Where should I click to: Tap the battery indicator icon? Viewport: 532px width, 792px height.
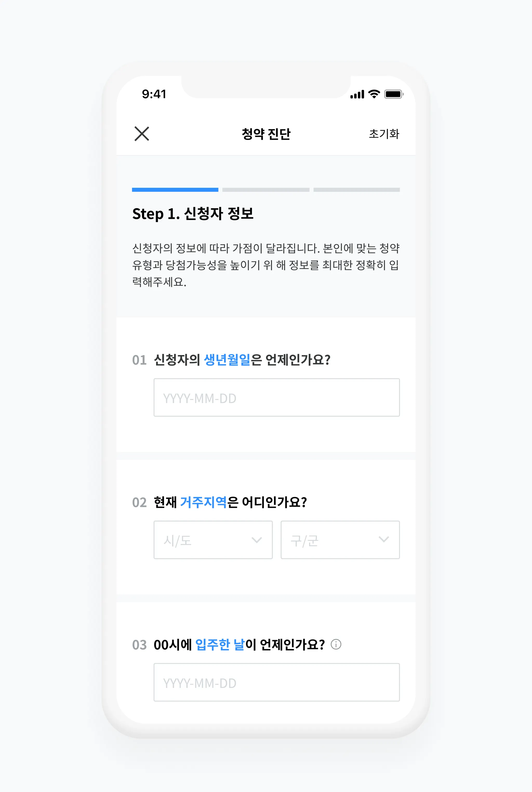[393, 94]
